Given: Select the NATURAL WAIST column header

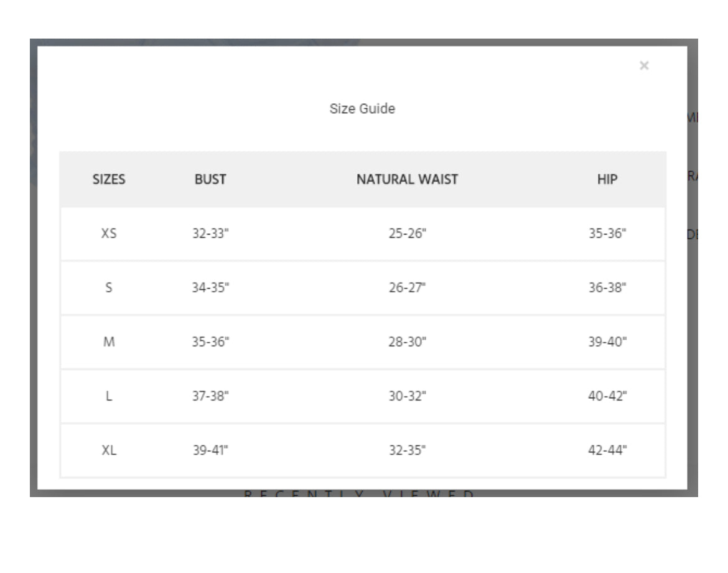Looking at the screenshot, I should (407, 179).
